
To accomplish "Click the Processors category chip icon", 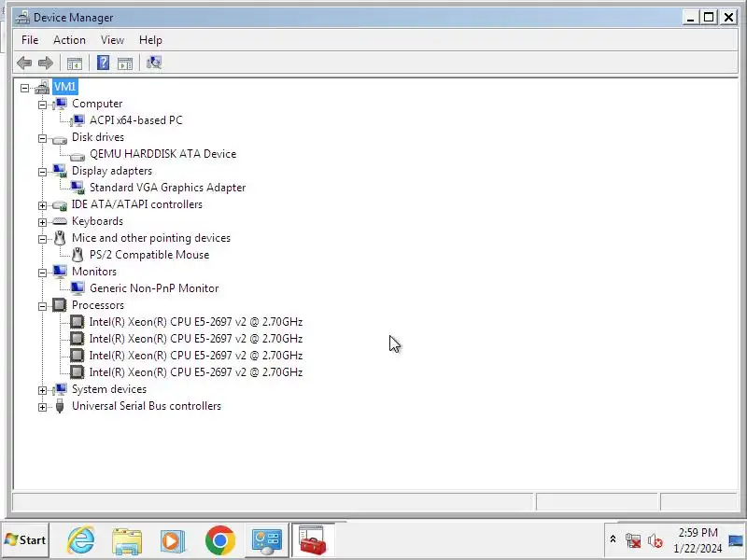I will pyautogui.click(x=60, y=305).
